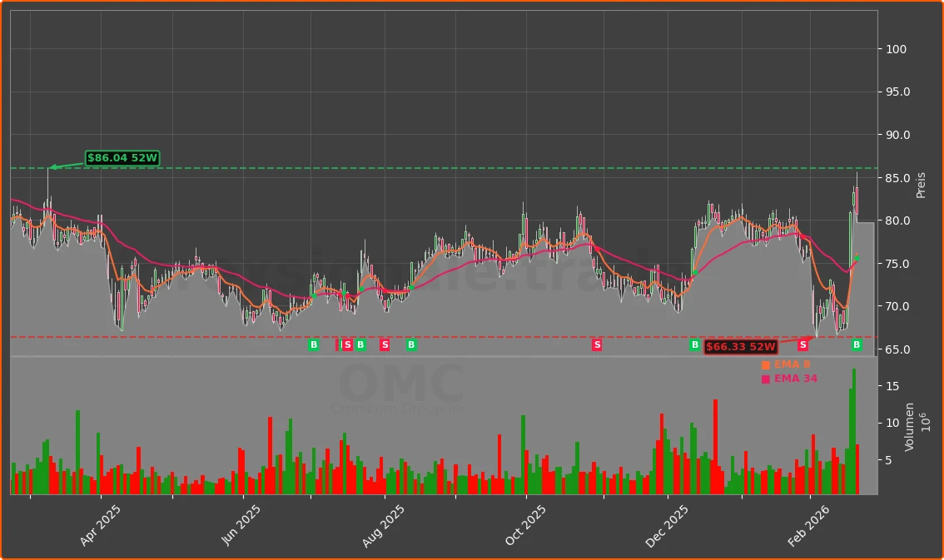Select the red S sell marker beside the June B markers
The height and width of the screenshot is (560, 944).
point(347,344)
